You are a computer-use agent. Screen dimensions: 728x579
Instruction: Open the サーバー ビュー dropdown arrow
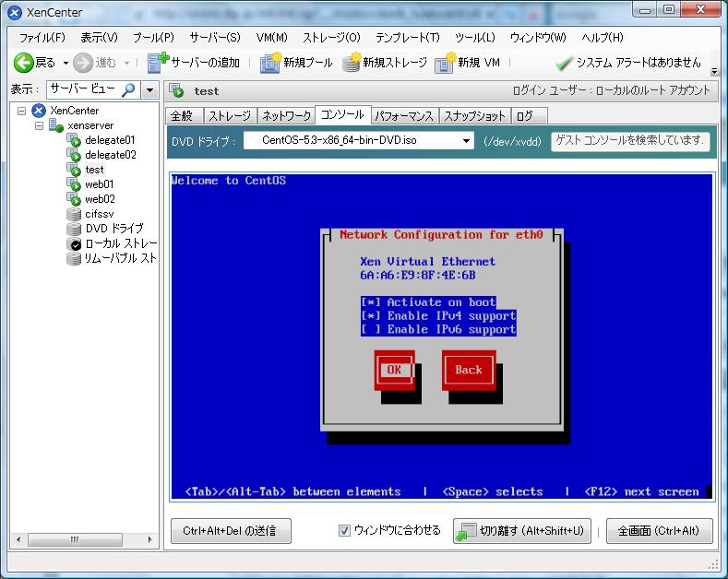[x=149, y=89]
